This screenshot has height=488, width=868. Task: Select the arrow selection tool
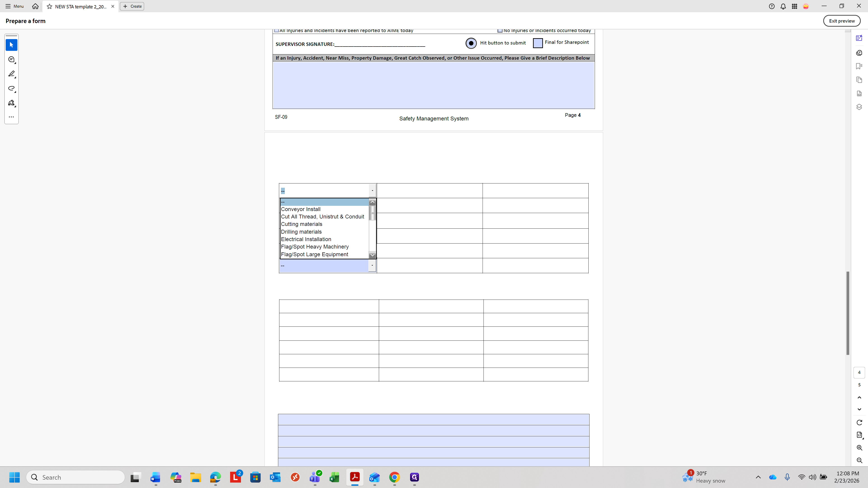[11, 45]
